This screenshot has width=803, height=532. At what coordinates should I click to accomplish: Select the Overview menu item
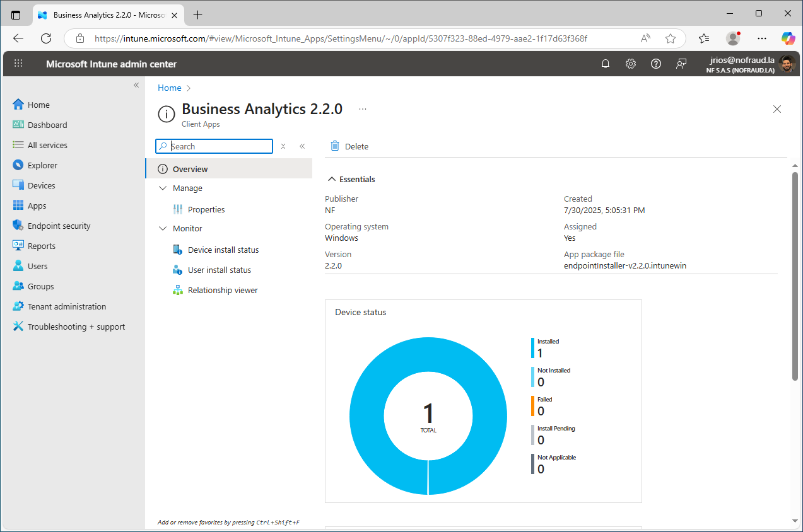228,169
